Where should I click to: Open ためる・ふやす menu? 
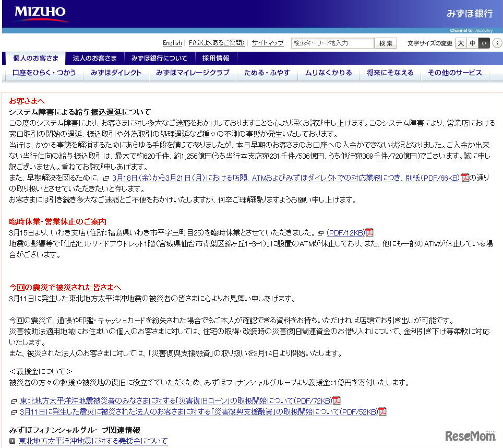pos(267,73)
